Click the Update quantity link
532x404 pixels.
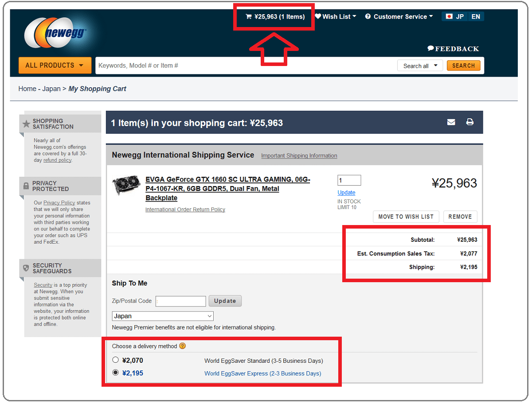(346, 193)
